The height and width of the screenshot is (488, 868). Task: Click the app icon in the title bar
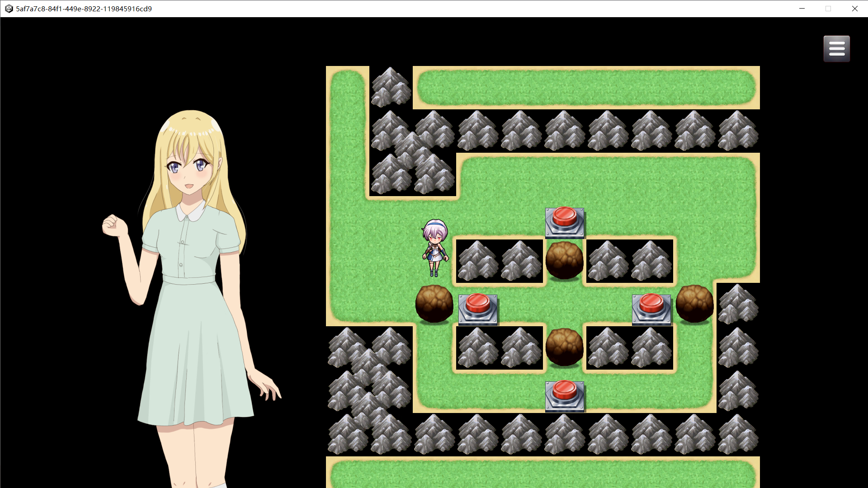[x=9, y=9]
